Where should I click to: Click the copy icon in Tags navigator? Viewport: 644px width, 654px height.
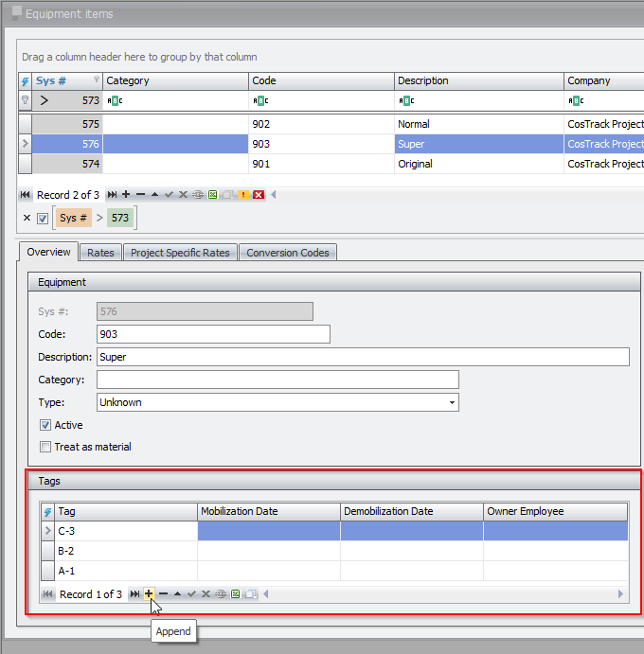(x=251, y=594)
